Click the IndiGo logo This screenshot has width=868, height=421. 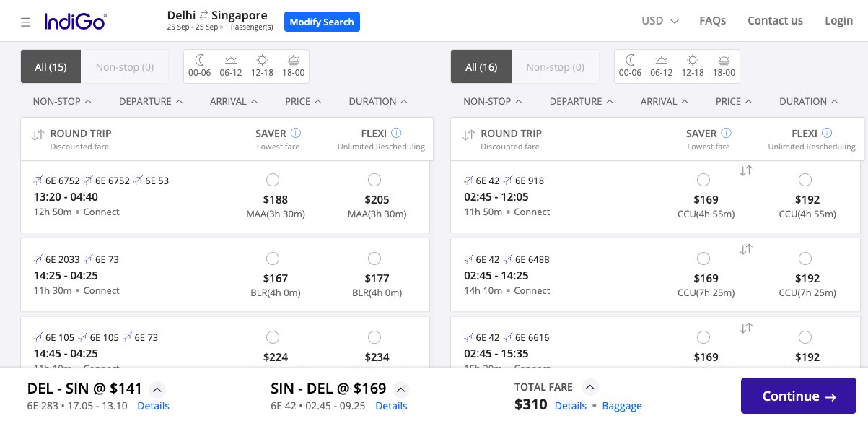(x=74, y=22)
